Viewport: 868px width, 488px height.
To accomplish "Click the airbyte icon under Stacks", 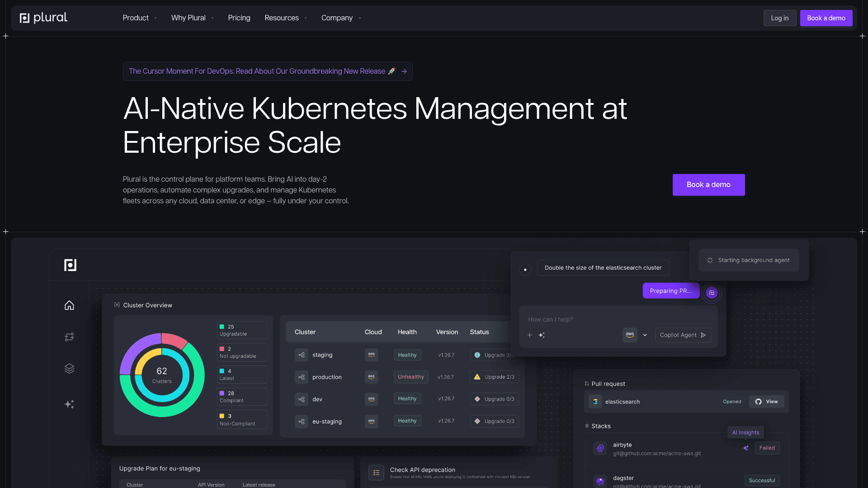I will (600, 448).
